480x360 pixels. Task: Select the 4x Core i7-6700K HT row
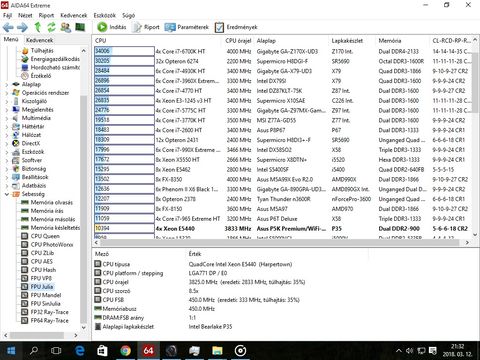[282, 51]
